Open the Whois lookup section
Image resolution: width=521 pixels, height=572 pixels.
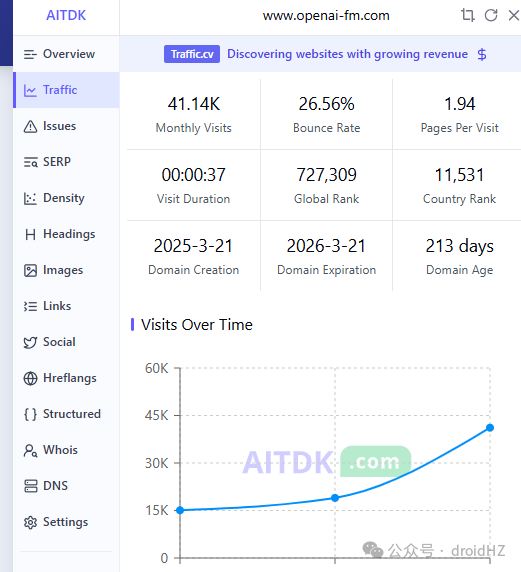(66, 450)
